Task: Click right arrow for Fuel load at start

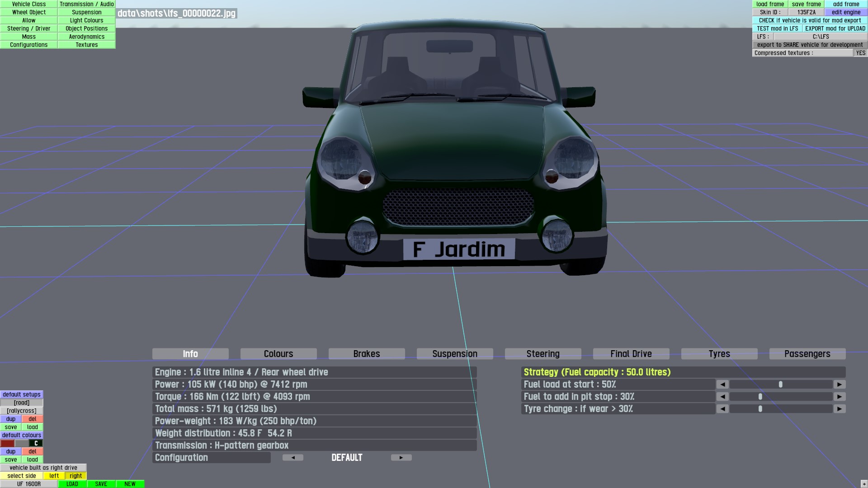Action: (x=840, y=385)
